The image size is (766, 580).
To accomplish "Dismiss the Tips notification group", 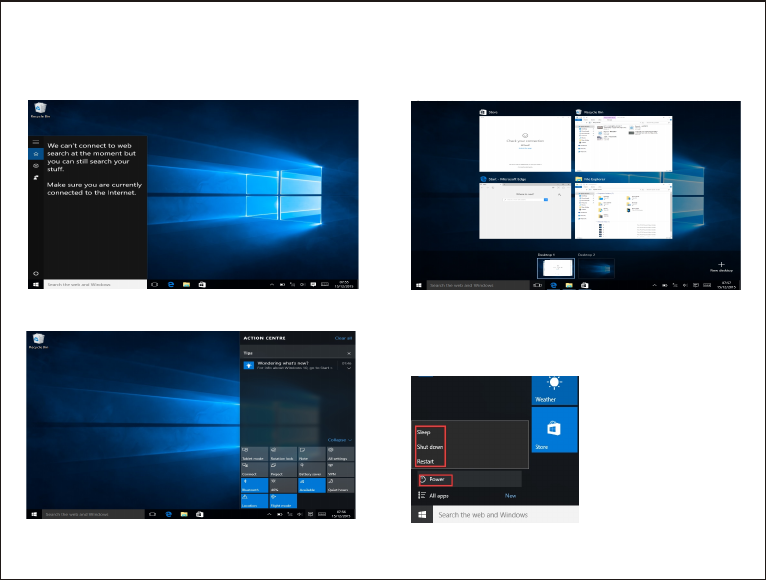I will 349,353.
